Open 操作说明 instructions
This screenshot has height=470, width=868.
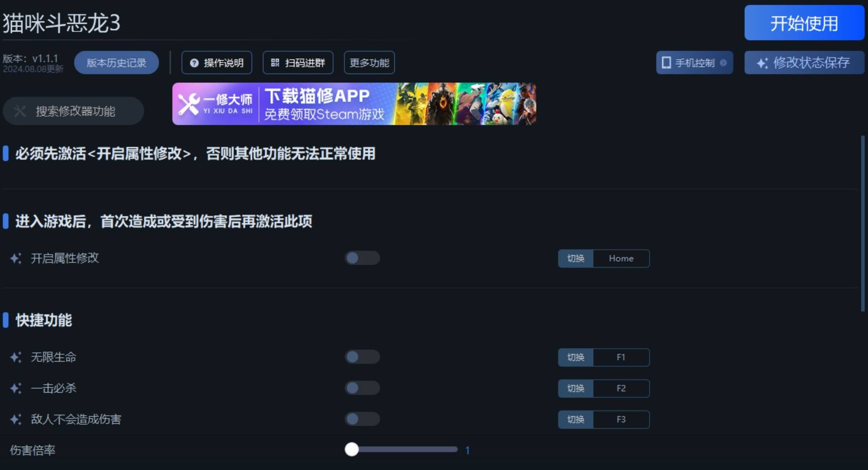click(217, 63)
